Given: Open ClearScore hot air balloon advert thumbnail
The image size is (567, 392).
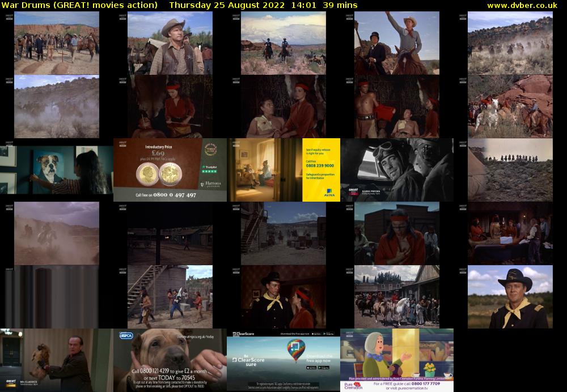Looking at the screenshot, I should click(x=283, y=360).
